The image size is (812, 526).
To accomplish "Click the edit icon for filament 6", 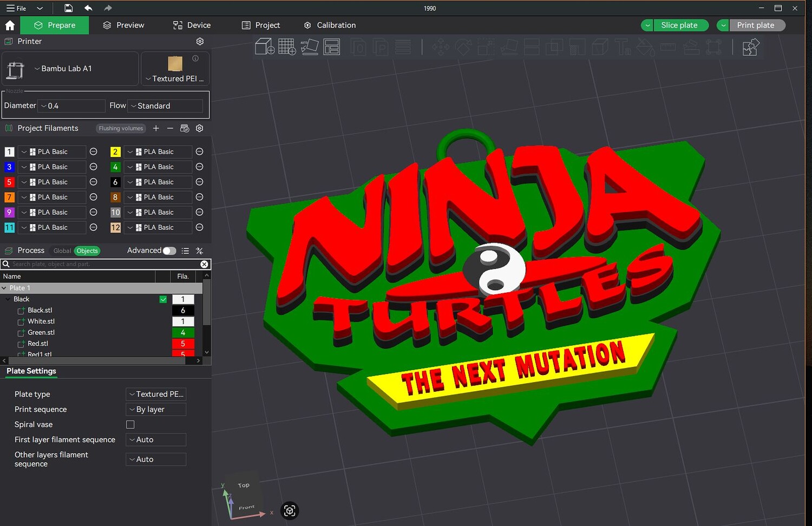I will coord(199,182).
